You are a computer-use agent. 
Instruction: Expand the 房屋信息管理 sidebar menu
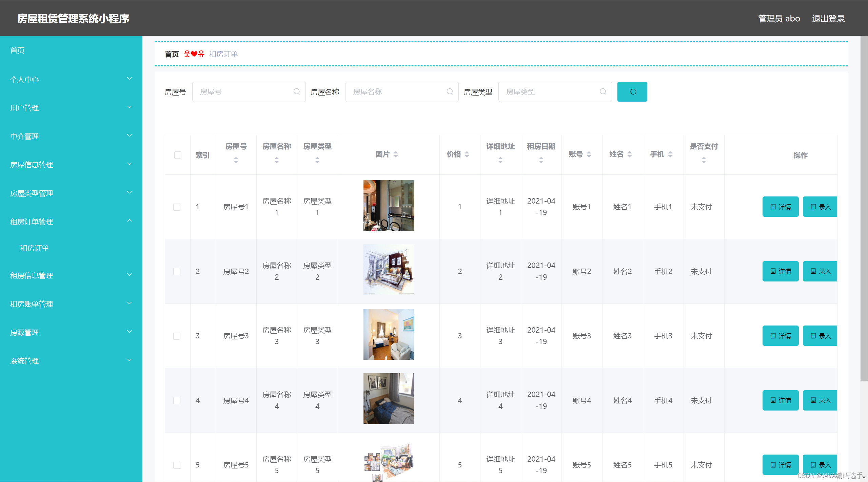coord(71,165)
